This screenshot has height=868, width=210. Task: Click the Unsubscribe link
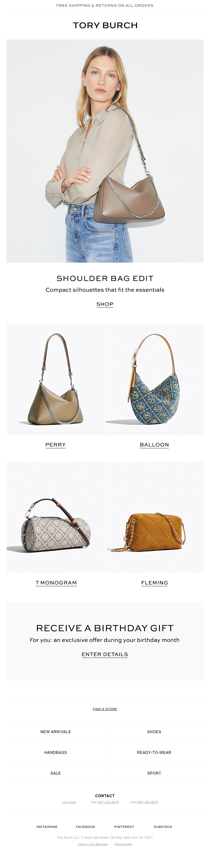click(x=123, y=844)
